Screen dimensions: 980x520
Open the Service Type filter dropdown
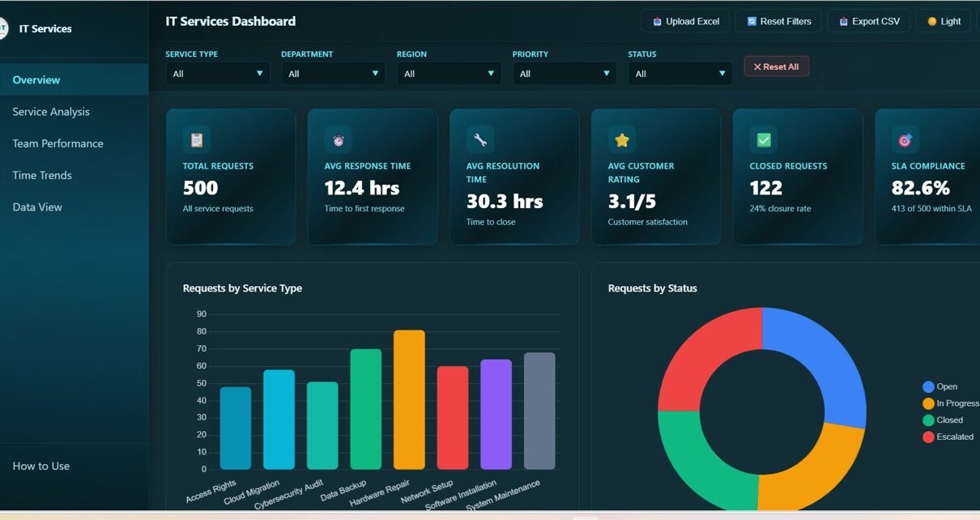pyautogui.click(x=217, y=74)
